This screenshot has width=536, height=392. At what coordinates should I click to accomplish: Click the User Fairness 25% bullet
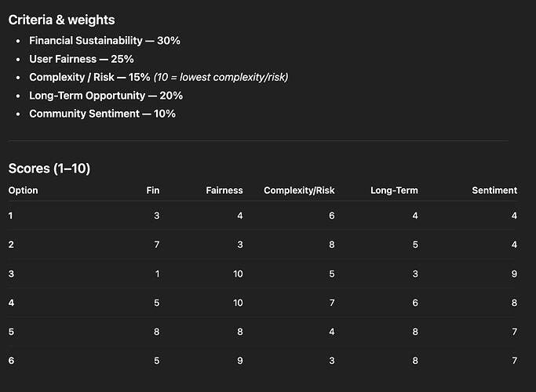tap(82, 59)
